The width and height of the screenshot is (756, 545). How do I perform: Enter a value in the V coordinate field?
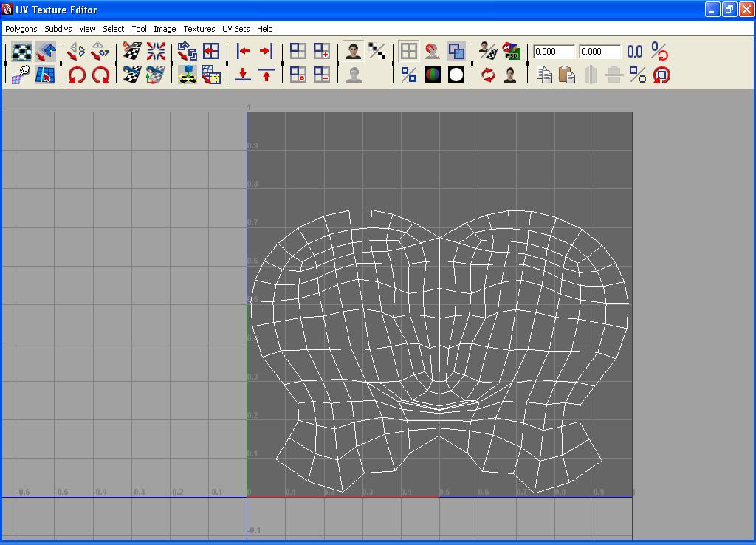pos(599,52)
